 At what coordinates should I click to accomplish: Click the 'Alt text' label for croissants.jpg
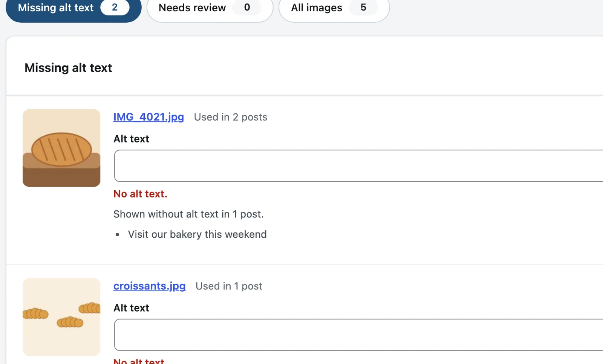131,308
